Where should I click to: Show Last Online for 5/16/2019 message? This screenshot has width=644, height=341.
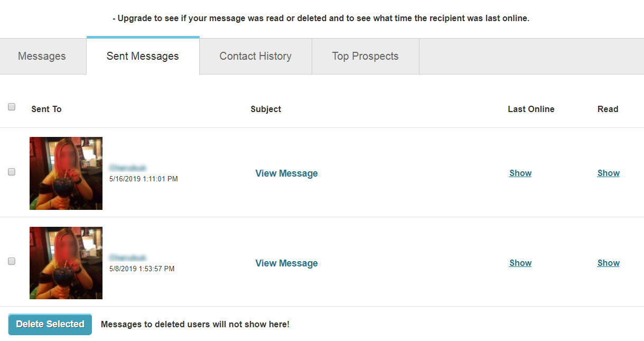(x=520, y=173)
